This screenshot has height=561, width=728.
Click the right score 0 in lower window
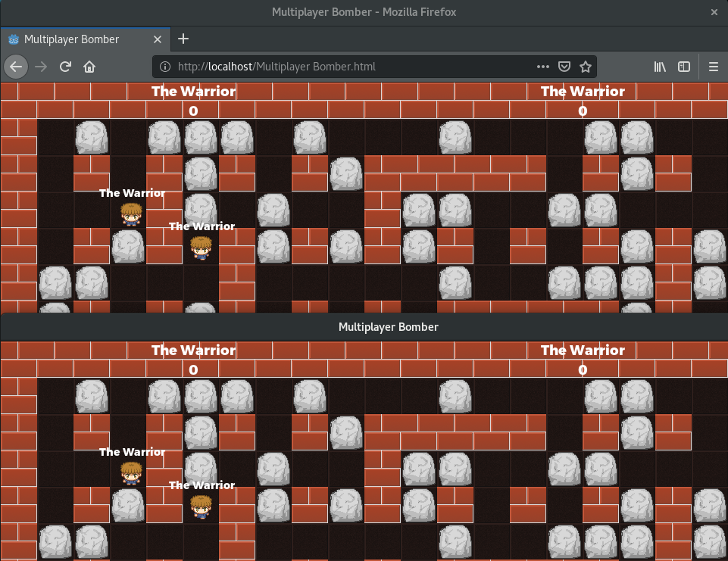point(583,369)
